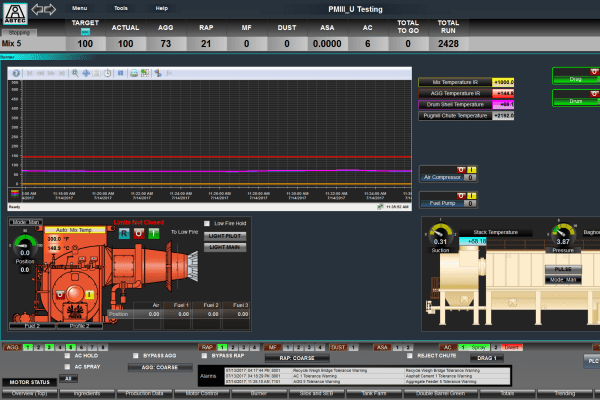
Task: Click the trend configure connection icon
Action: (x=158, y=73)
